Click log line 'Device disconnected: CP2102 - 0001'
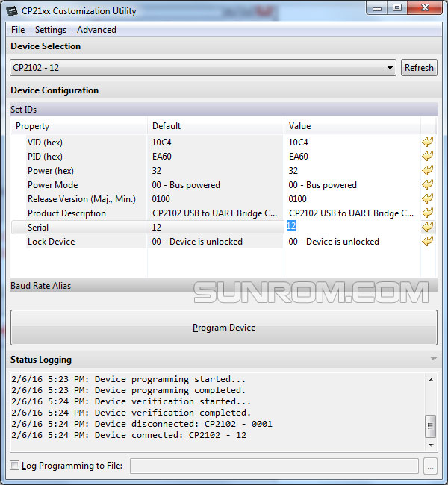448x485 pixels. pos(142,424)
